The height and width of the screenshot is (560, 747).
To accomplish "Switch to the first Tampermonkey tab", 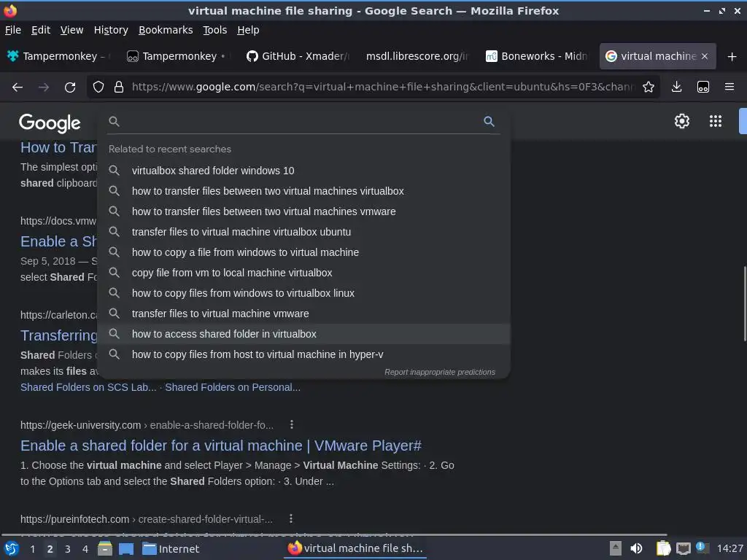I will click(x=60, y=56).
